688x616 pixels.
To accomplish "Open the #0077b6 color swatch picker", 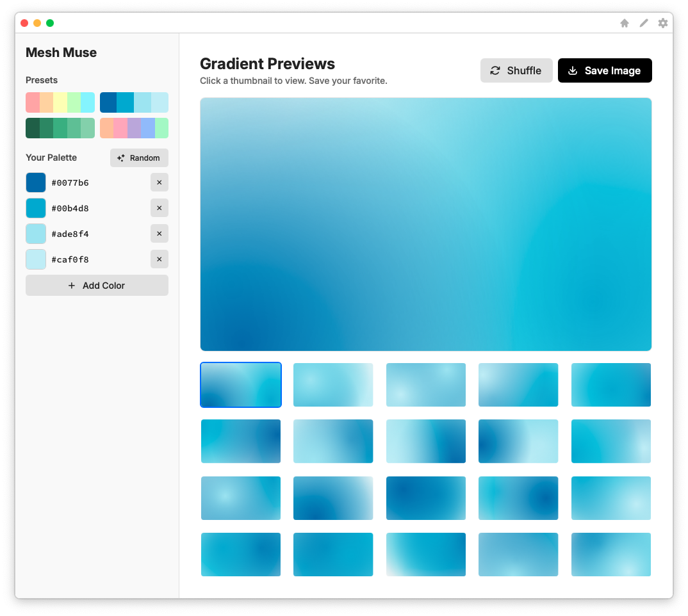I will click(36, 182).
